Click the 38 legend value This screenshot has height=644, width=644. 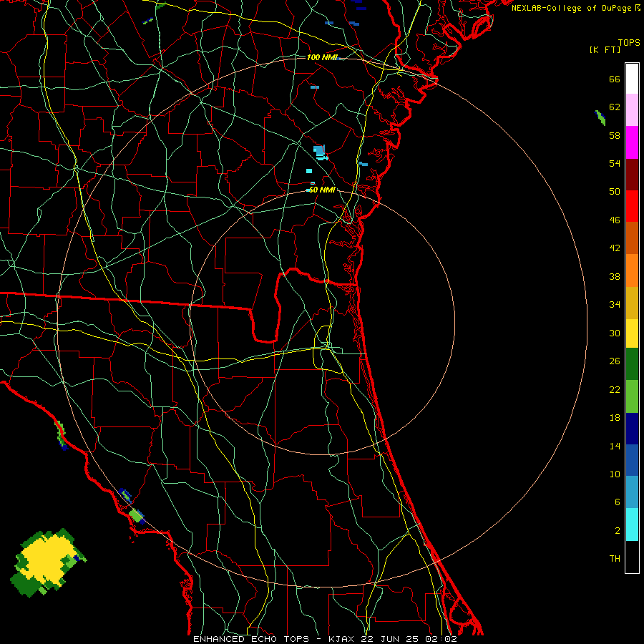pyautogui.click(x=615, y=276)
